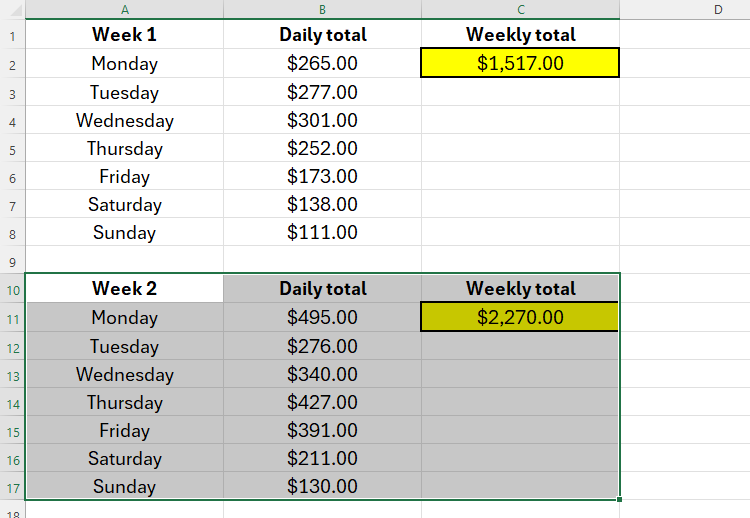Click the fill handle at selection corner

pyautogui.click(x=619, y=499)
